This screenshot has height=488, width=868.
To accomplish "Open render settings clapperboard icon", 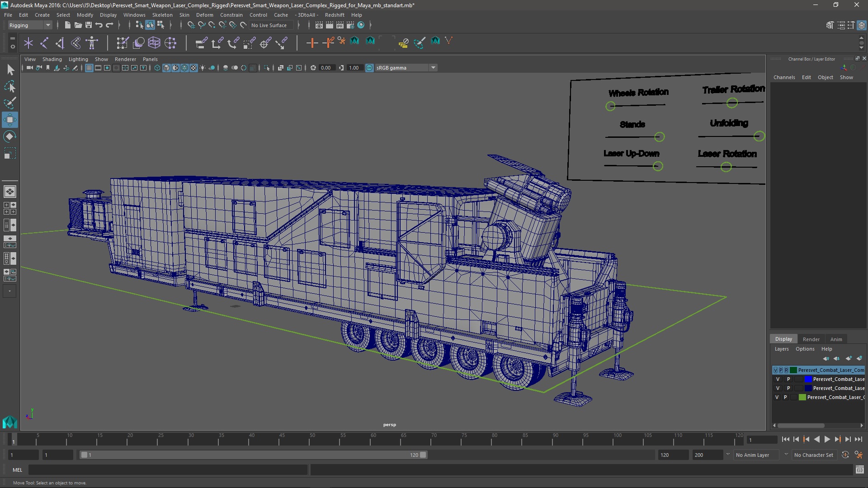I will point(350,25).
